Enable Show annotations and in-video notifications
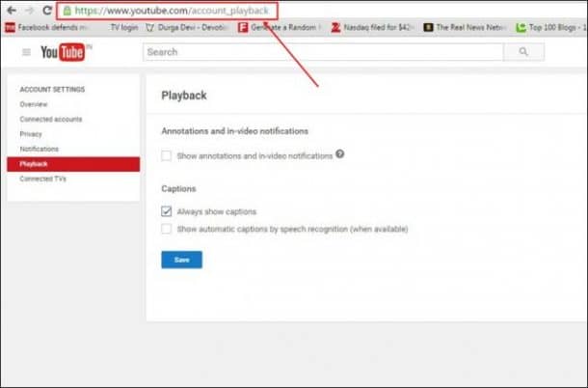The width and height of the screenshot is (588, 388). tap(167, 155)
